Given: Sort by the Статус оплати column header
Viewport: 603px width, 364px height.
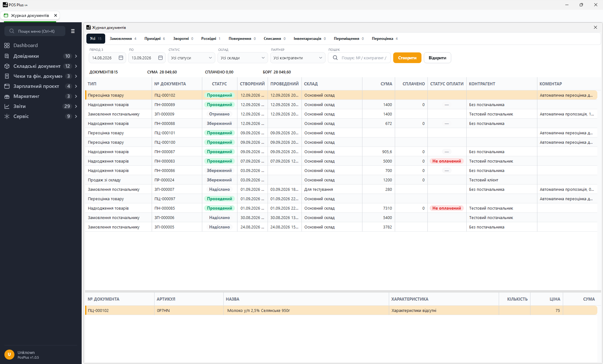Looking at the screenshot, I should pos(447,84).
